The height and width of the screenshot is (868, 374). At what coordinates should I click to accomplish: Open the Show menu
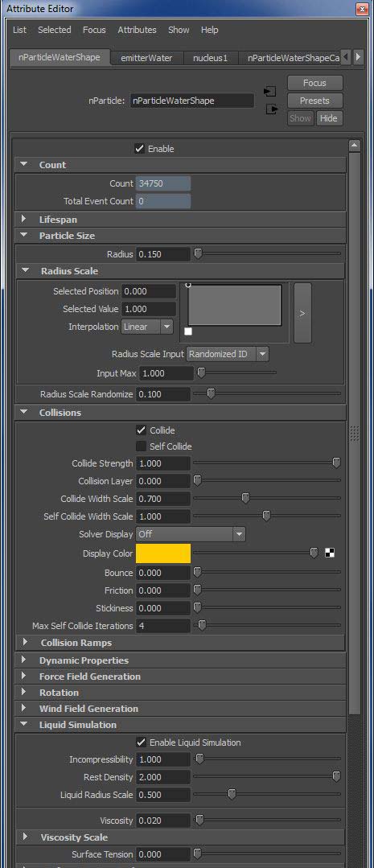pyautogui.click(x=179, y=30)
